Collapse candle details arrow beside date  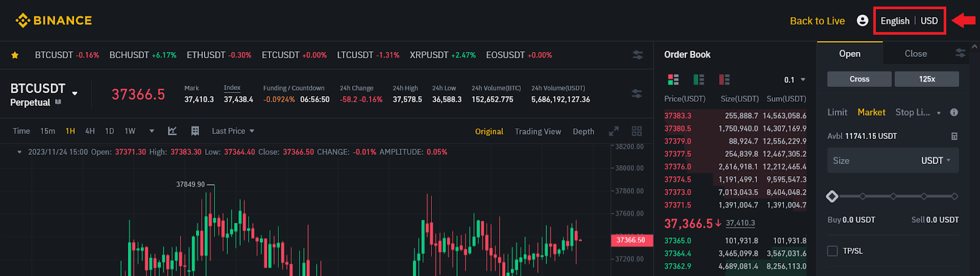tap(20, 152)
